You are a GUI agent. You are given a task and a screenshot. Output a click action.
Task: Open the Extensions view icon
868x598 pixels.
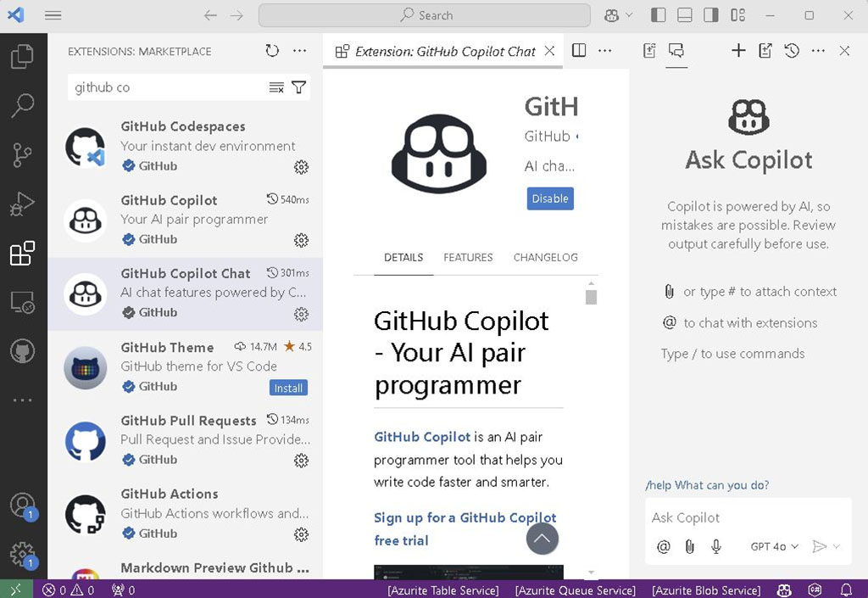22,253
